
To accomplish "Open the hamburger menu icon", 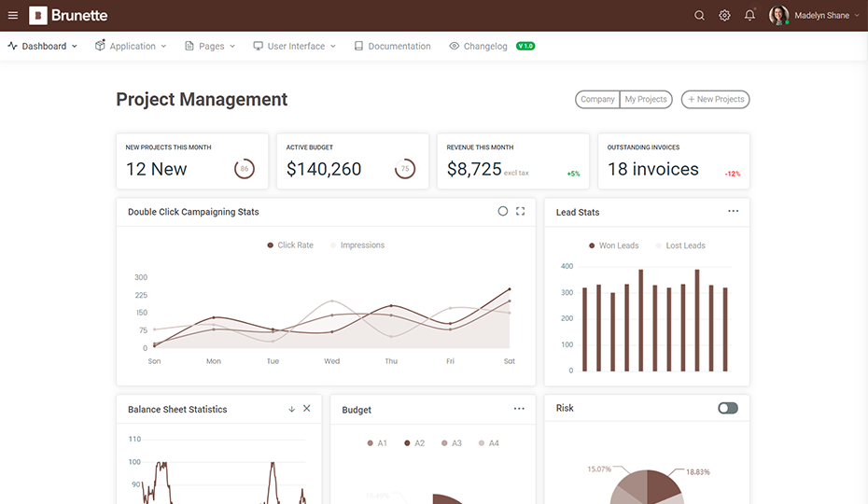I will tap(13, 16).
